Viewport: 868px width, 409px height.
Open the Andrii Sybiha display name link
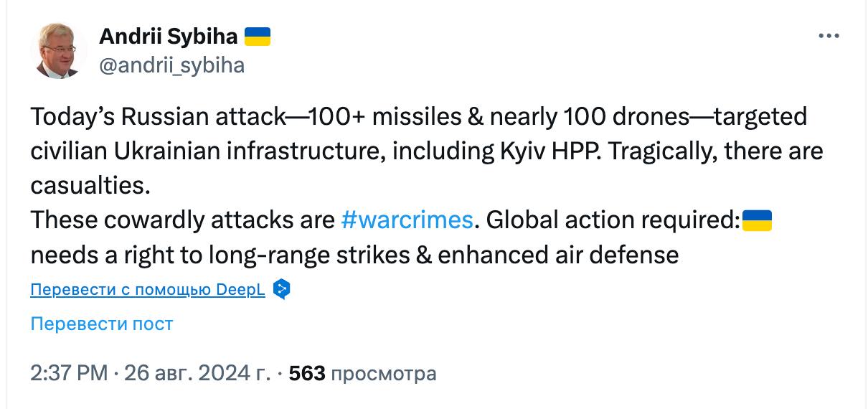[x=168, y=36]
